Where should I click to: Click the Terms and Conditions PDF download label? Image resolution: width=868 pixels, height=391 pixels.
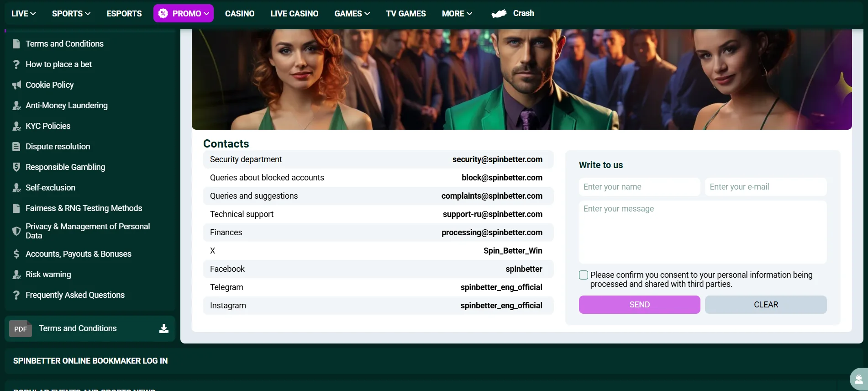(x=78, y=328)
